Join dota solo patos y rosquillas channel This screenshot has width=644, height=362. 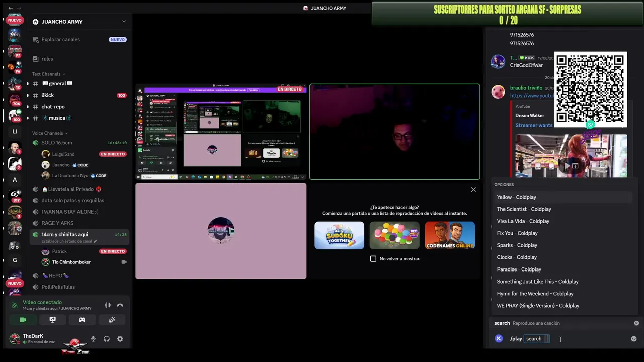[x=79, y=200]
